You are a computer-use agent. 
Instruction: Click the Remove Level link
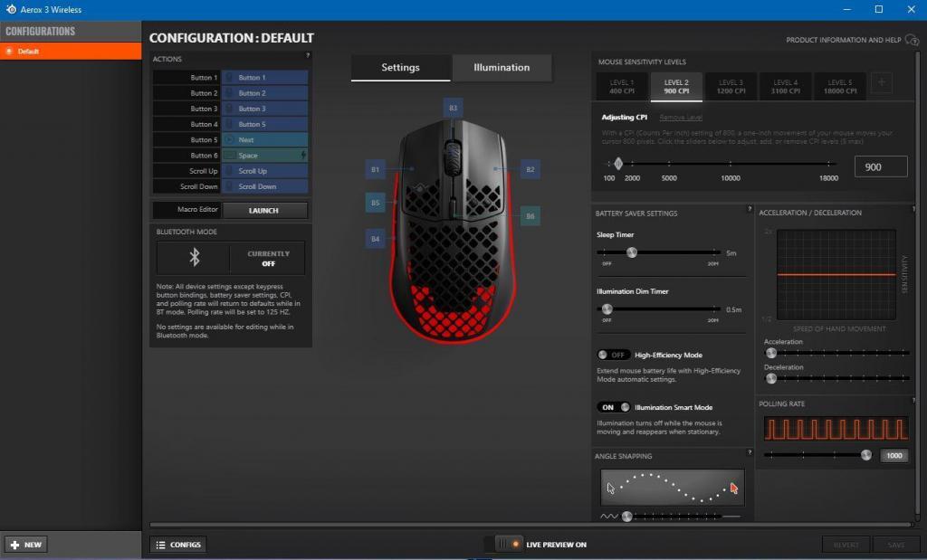(x=681, y=118)
